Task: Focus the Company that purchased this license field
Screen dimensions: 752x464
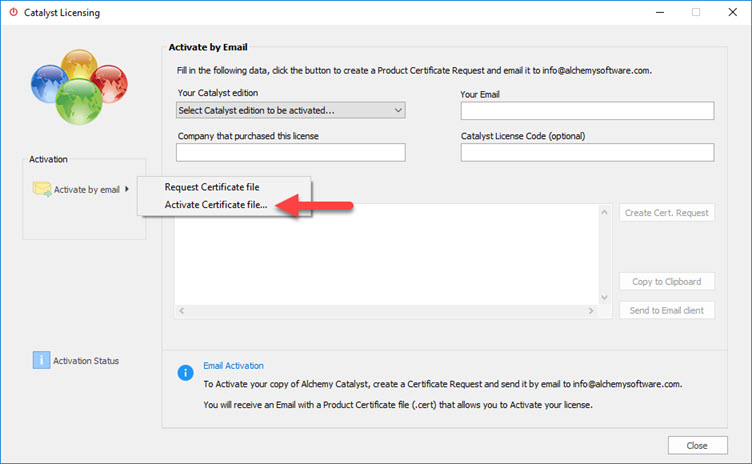Action: click(x=290, y=152)
